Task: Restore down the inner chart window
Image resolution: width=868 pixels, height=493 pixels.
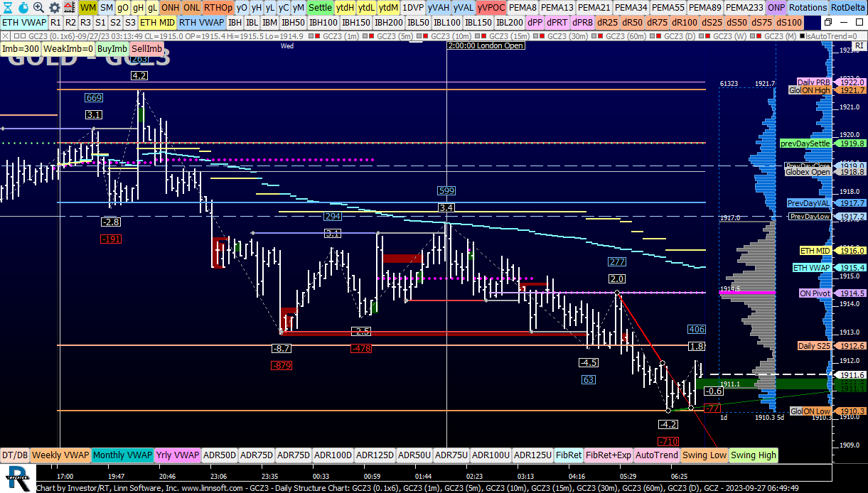Action: pyautogui.click(x=827, y=22)
